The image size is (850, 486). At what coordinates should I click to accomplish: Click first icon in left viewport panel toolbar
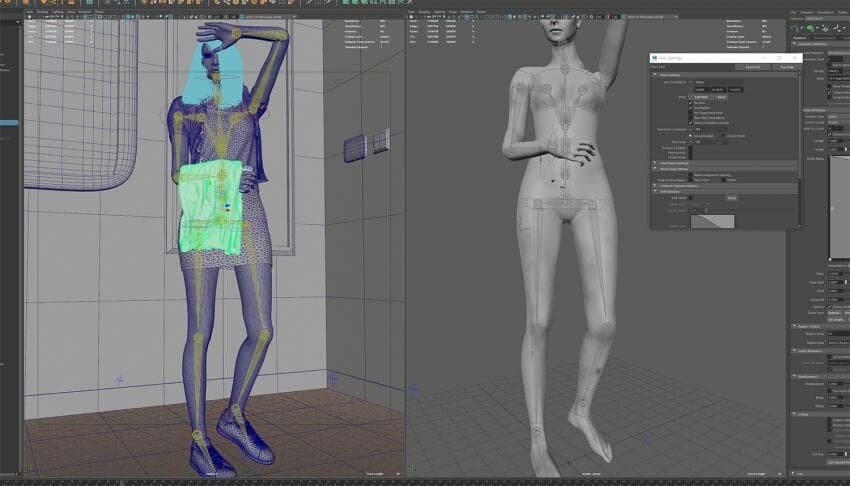tap(30, 19)
